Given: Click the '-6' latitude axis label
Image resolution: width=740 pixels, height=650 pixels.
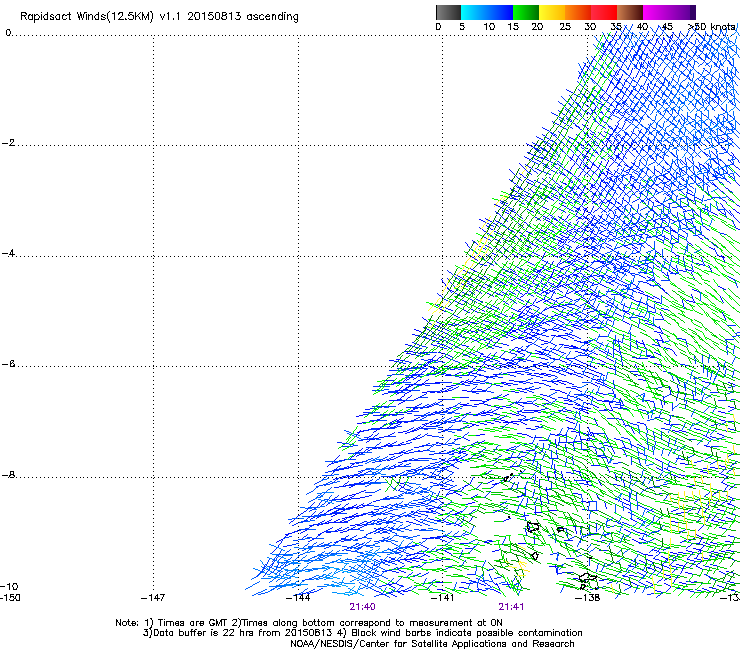Looking at the screenshot, I should (8, 364).
